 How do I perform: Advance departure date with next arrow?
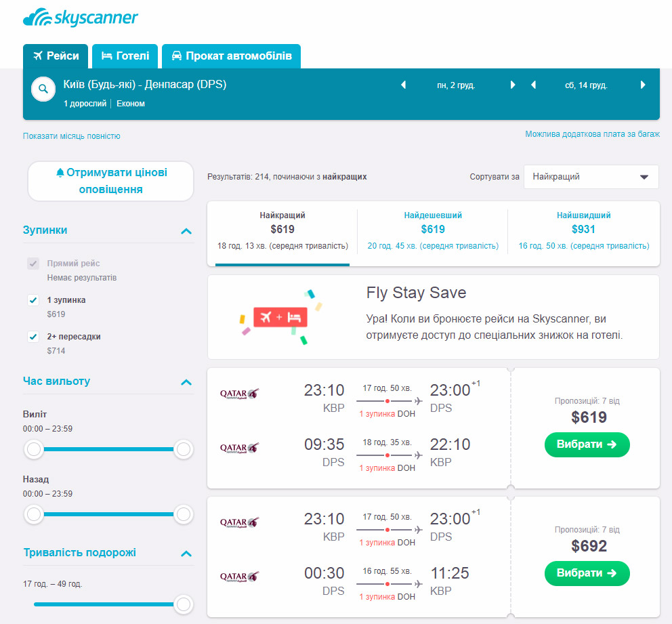pyautogui.click(x=513, y=85)
